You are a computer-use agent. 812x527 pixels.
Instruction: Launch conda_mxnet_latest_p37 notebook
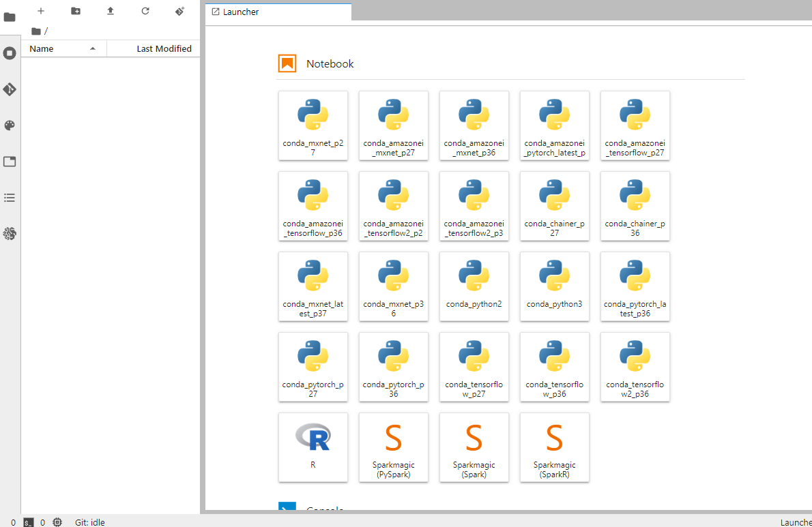pos(313,286)
